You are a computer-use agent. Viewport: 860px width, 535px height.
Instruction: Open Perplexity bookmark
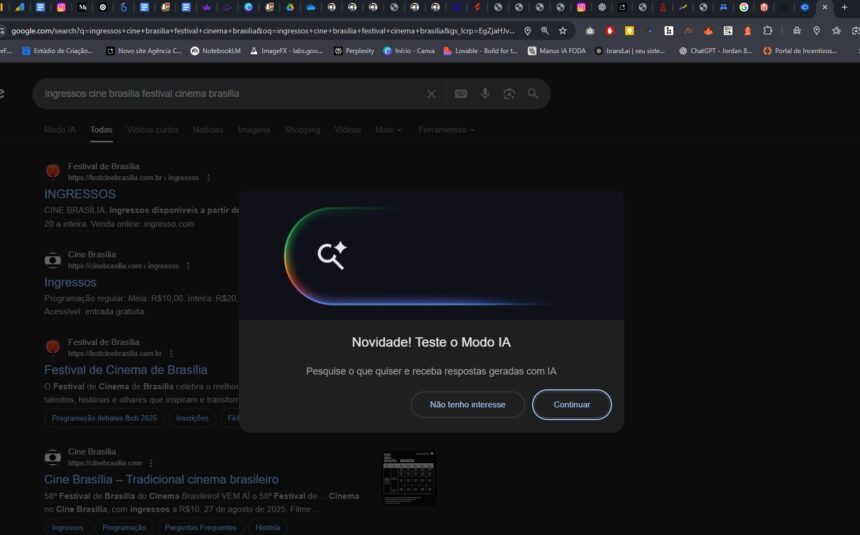point(354,51)
